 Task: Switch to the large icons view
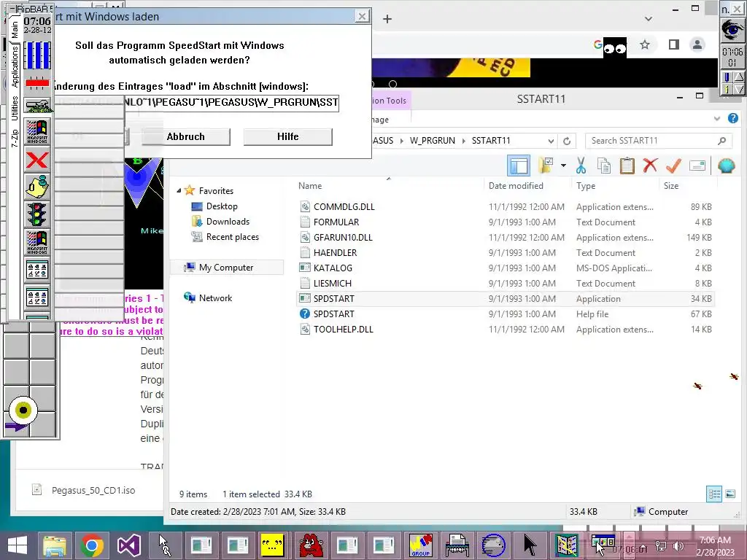[729, 494]
